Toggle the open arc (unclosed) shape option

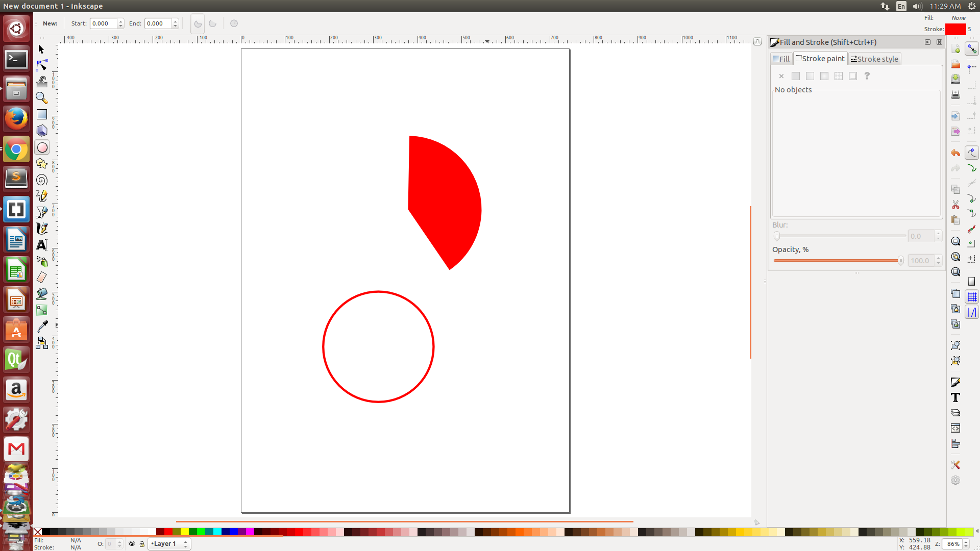click(213, 23)
